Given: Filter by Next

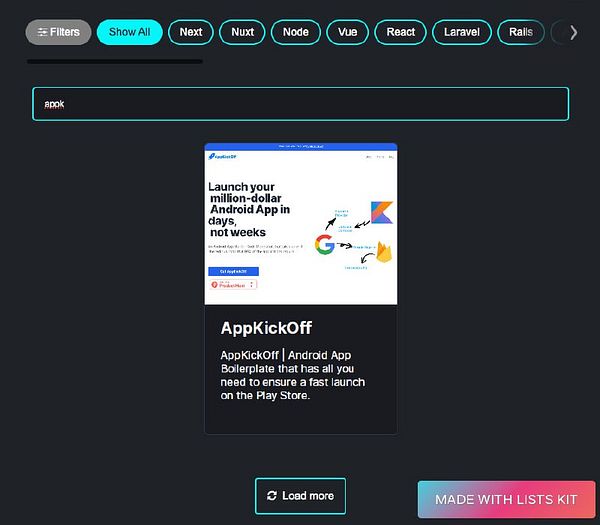Looking at the screenshot, I should click(x=191, y=32).
